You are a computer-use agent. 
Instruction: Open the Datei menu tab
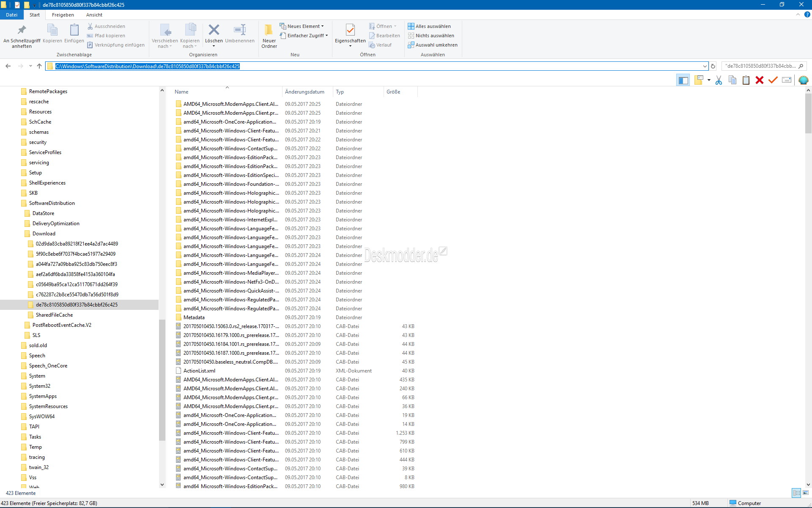(x=11, y=15)
